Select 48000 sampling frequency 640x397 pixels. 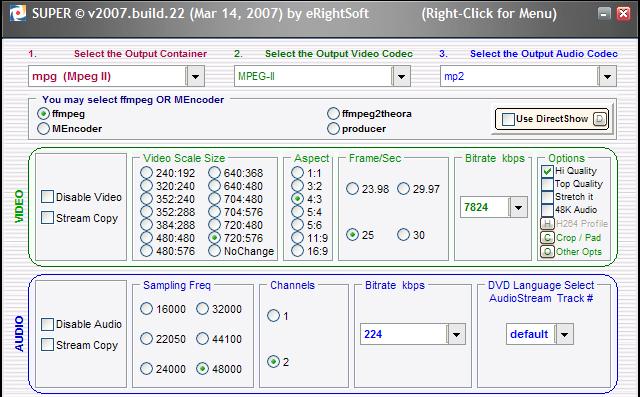pyautogui.click(x=202, y=369)
